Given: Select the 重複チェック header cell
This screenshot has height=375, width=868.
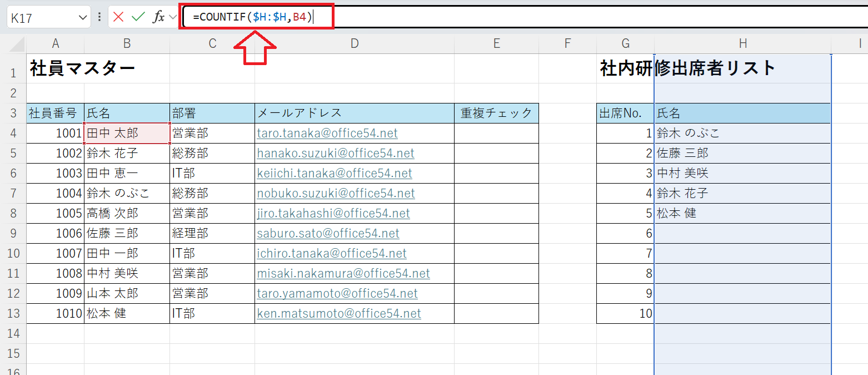Looking at the screenshot, I should pos(497,113).
